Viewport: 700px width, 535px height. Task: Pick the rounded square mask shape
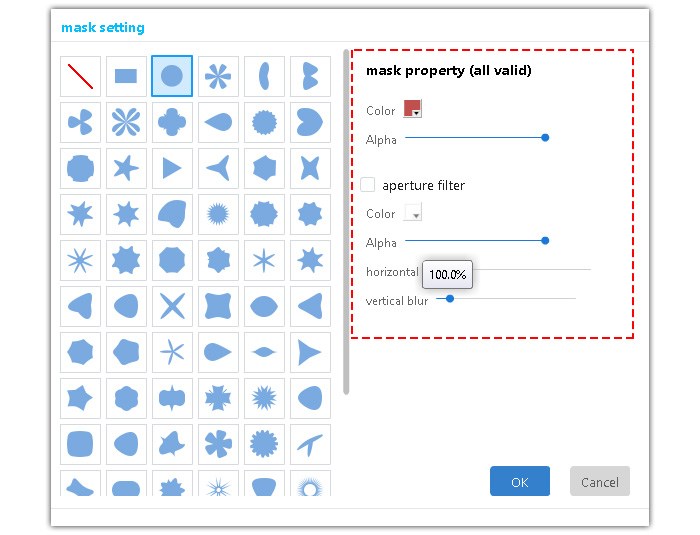tap(80, 444)
